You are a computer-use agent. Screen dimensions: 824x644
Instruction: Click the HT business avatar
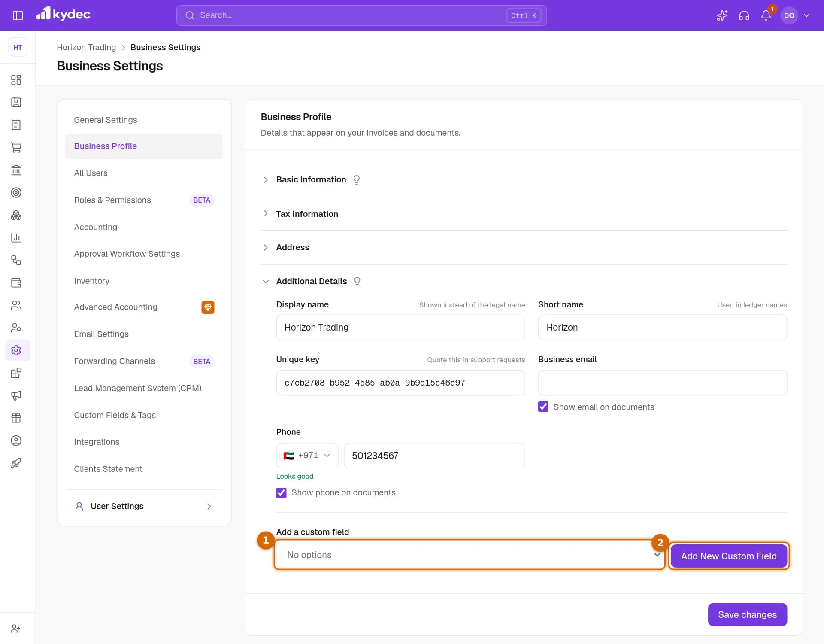coord(18,47)
